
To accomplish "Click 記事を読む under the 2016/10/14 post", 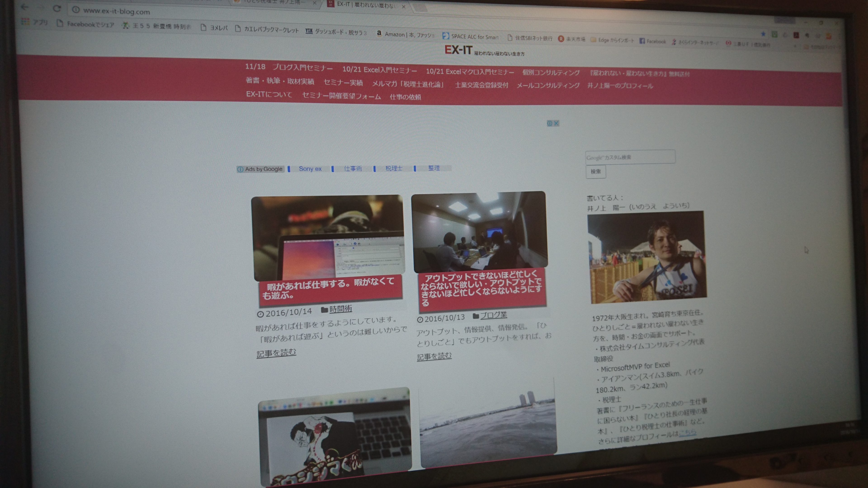I will (276, 353).
